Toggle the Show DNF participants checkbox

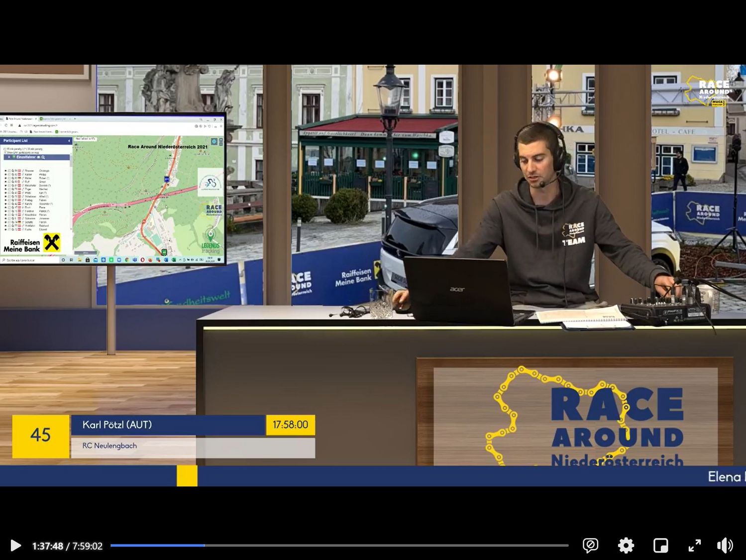click(x=5, y=152)
